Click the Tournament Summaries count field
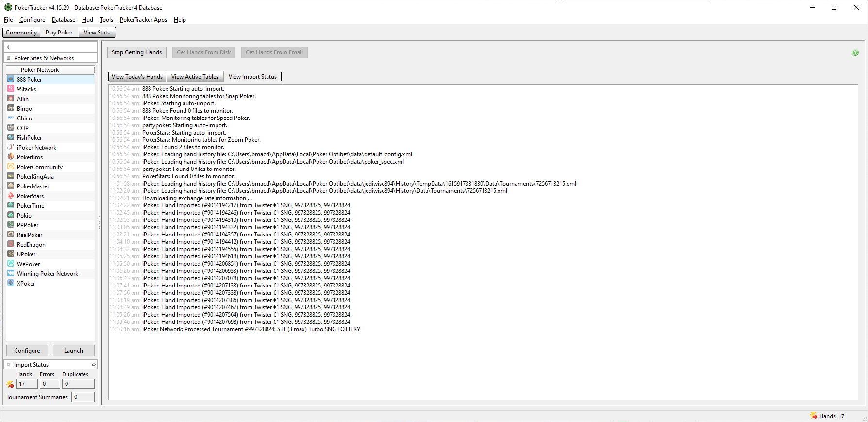868x422 pixels. 83,397
